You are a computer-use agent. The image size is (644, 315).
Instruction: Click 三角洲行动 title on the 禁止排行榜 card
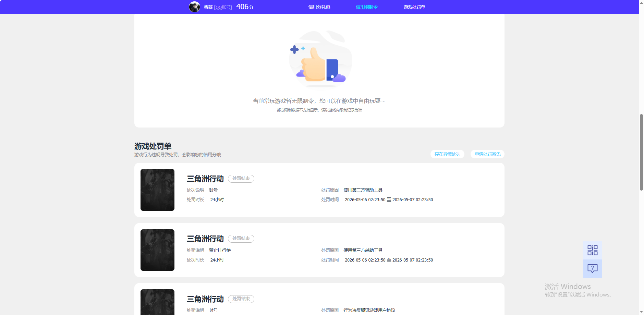point(205,239)
